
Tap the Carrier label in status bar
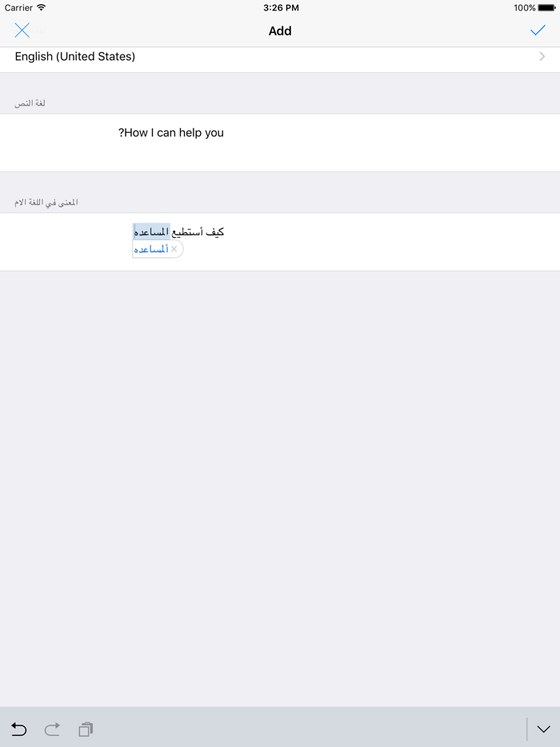17,7
